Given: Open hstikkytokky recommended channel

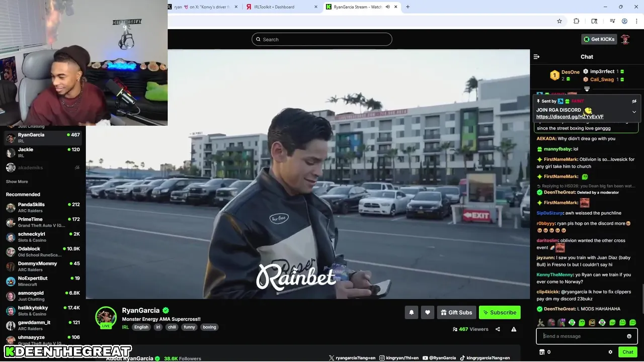Looking at the screenshot, I should (43, 310).
